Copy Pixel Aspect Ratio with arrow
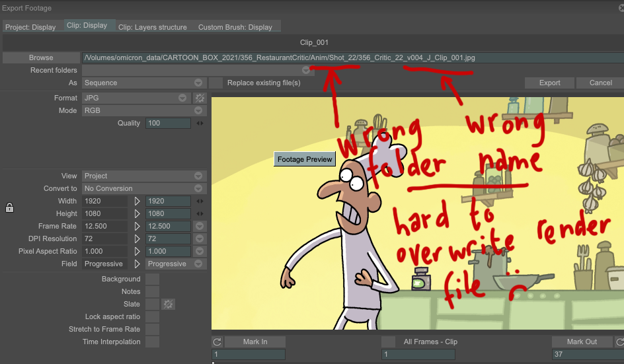The image size is (624, 364). pyautogui.click(x=137, y=252)
